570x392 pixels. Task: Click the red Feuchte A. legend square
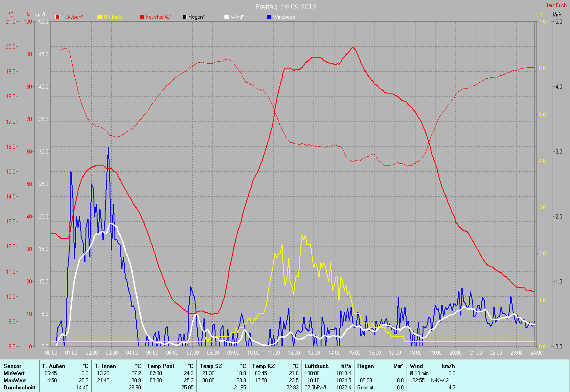tap(142, 17)
